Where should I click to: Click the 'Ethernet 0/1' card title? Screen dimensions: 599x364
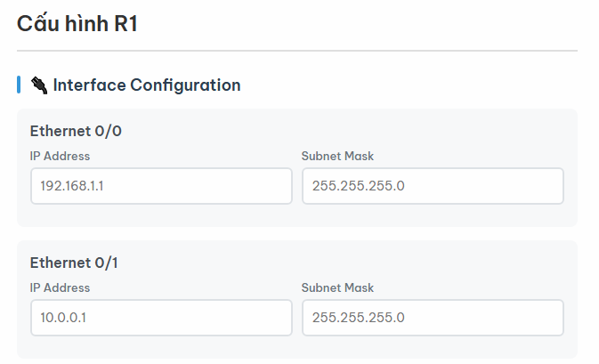(x=76, y=263)
